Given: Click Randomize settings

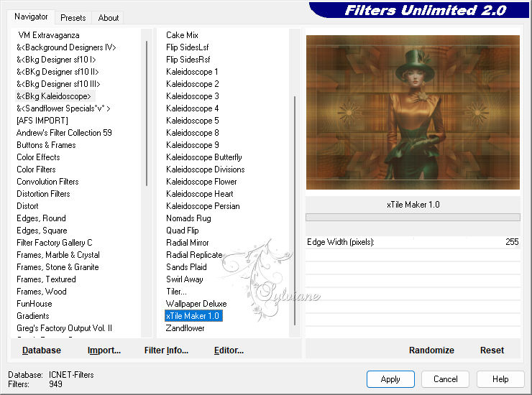Looking at the screenshot, I should [x=431, y=350].
